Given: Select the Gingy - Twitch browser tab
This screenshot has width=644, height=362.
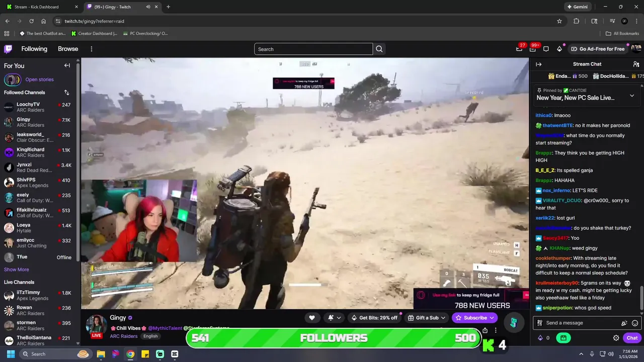Looking at the screenshot, I should [x=121, y=7].
